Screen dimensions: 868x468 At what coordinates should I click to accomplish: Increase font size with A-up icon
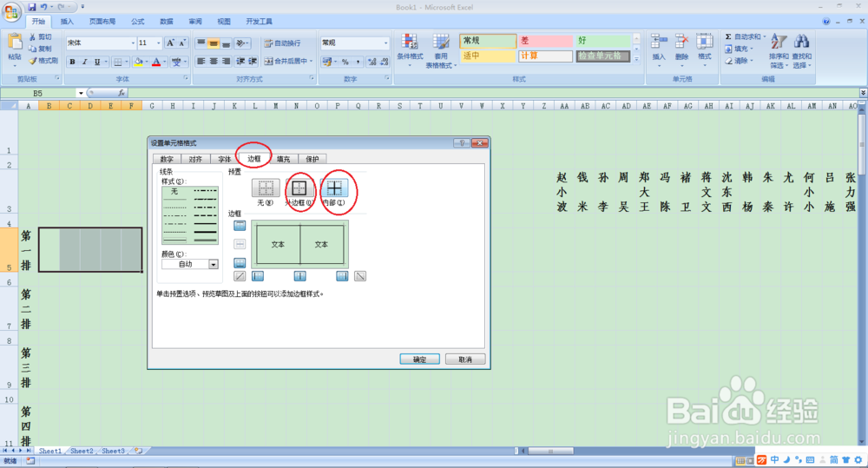(x=170, y=43)
